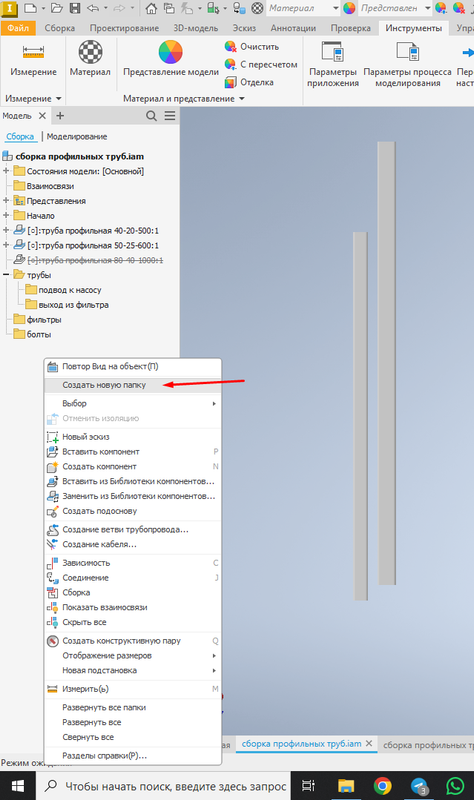
Task: Choose Зависимость from context menu
Action: tap(133, 563)
